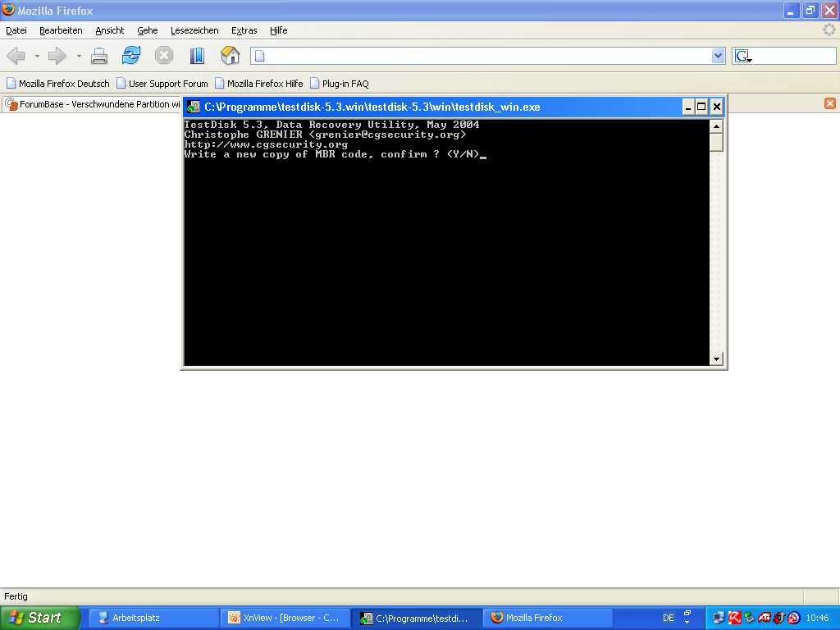This screenshot has width=840, height=630.
Task: Click the Reload page icon
Action: pyautogui.click(x=131, y=55)
